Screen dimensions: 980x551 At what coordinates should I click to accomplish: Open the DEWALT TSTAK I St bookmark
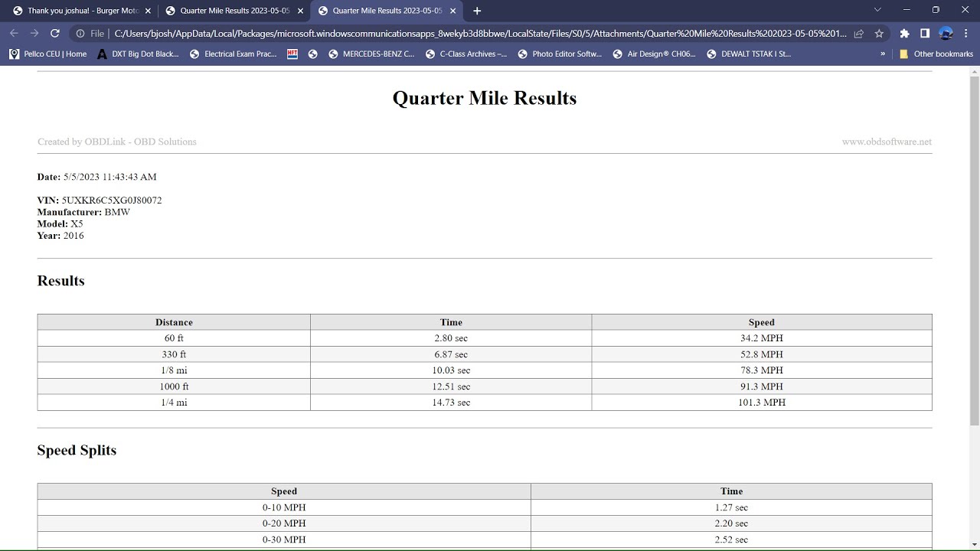749,54
